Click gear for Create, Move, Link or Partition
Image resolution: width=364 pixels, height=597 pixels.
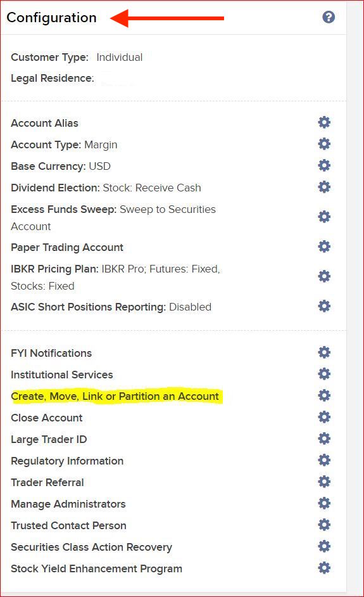[324, 395]
